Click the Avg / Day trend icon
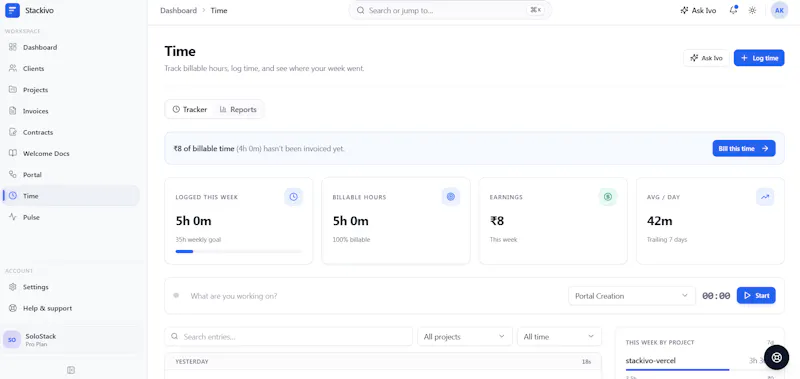The width and height of the screenshot is (800, 379). tap(765, 196)
